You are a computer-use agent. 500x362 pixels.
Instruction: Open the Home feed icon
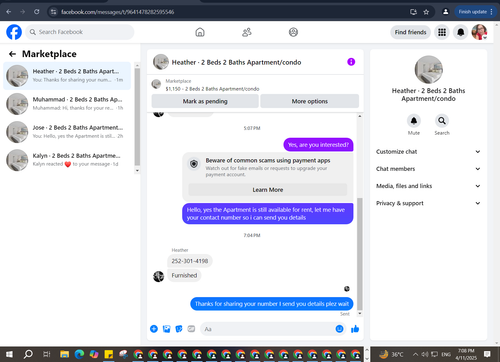200,32
